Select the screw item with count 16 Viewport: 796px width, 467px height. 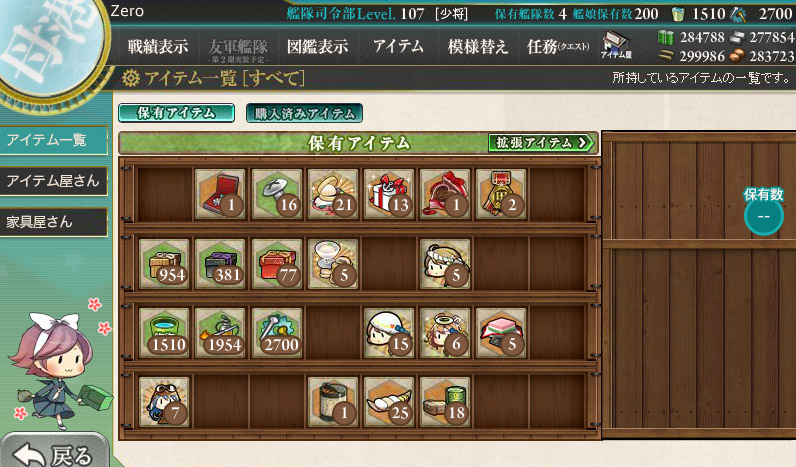[277, 194]
